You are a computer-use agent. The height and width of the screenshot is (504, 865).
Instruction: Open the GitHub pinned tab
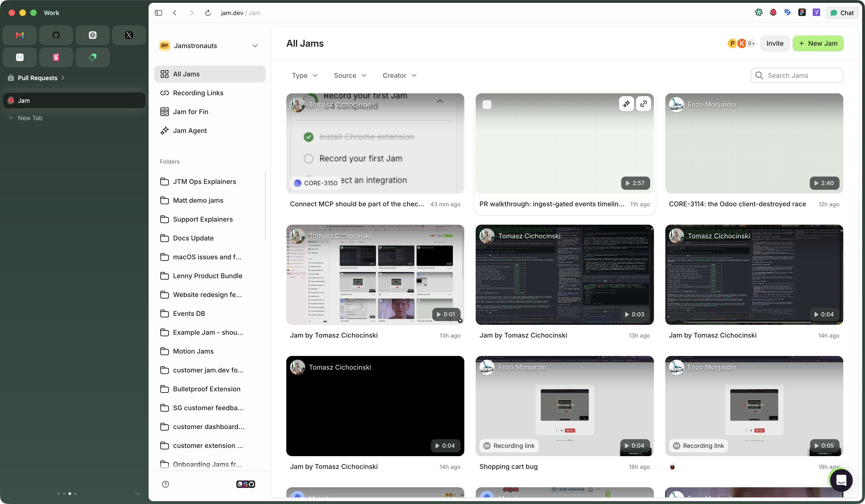[x=56, y=35]
